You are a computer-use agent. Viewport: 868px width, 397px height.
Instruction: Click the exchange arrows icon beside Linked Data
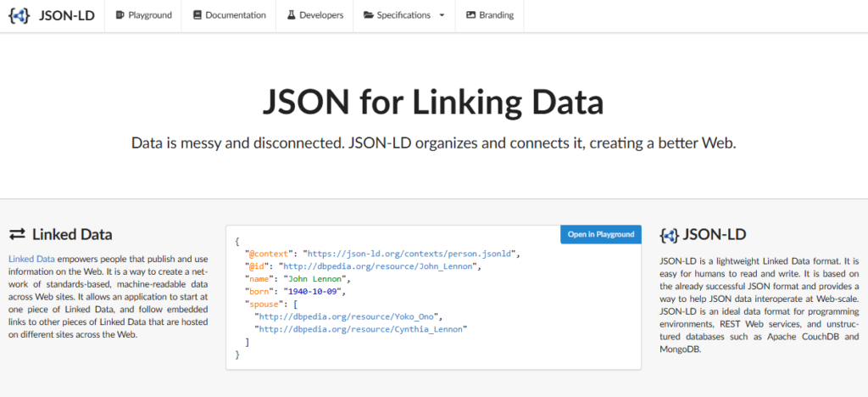pyautogui.click(x=17, y=235)
